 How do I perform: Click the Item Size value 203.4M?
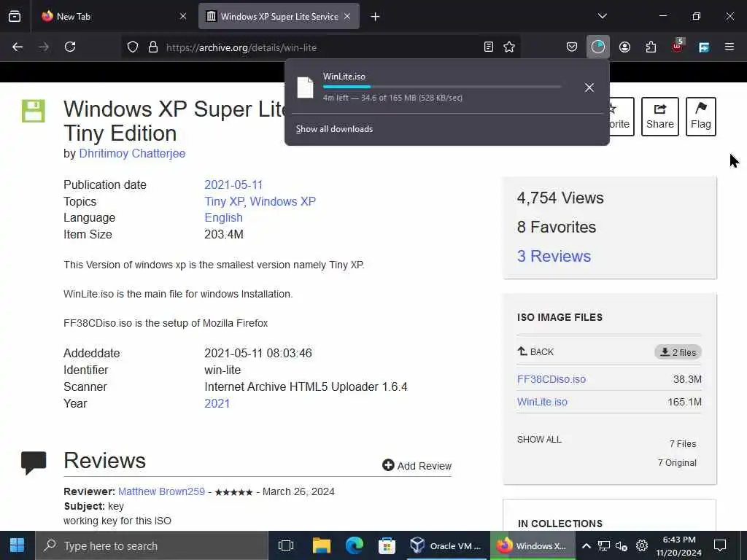point(224,234)
